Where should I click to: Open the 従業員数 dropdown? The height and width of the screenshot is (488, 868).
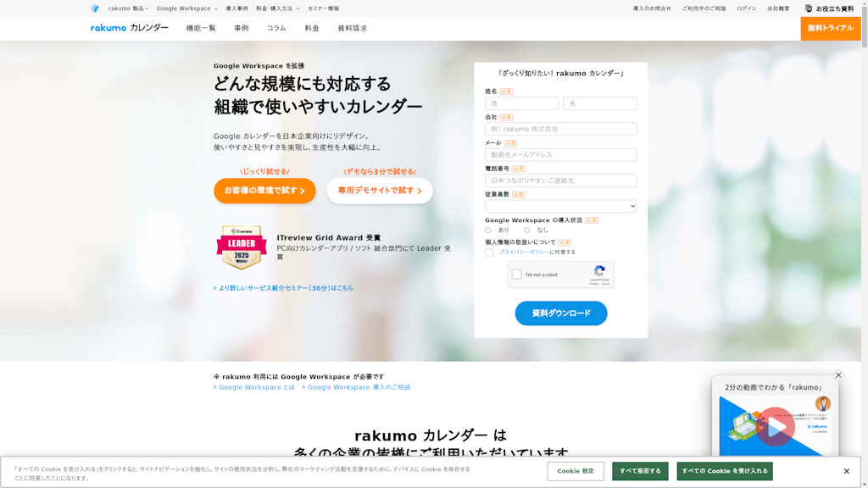pos(561,205)
